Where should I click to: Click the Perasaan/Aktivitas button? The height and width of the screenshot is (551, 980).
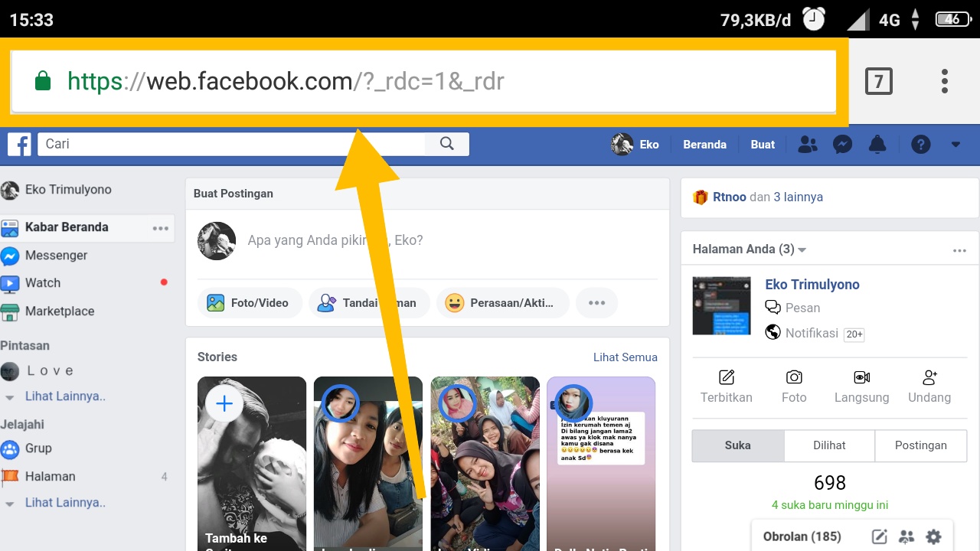tap(502, 303)
